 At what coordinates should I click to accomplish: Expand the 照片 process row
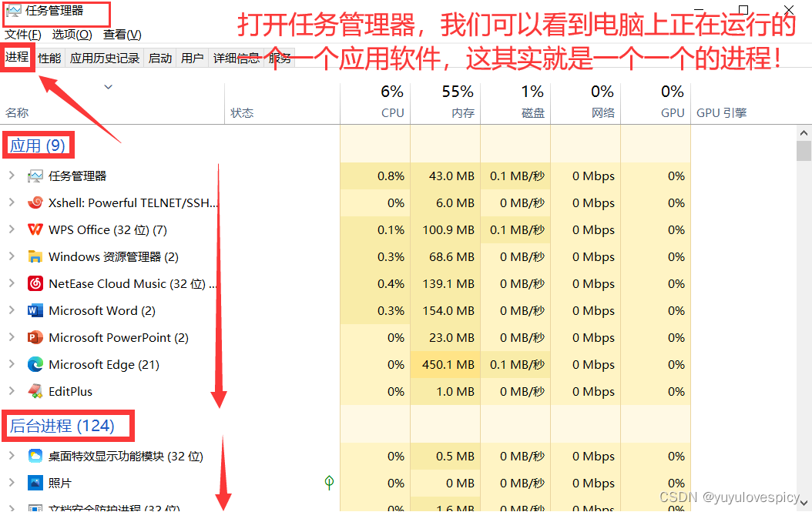point(12,483)
